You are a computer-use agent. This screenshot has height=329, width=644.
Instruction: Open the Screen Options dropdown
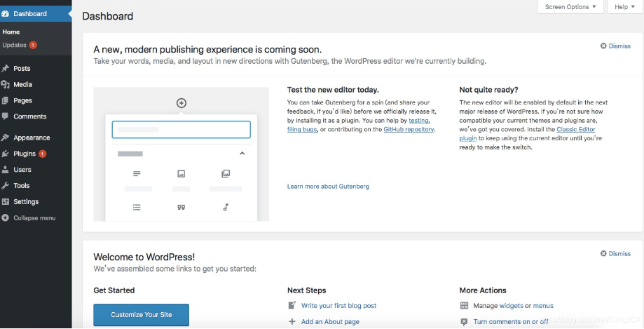(x=570, y=7)
